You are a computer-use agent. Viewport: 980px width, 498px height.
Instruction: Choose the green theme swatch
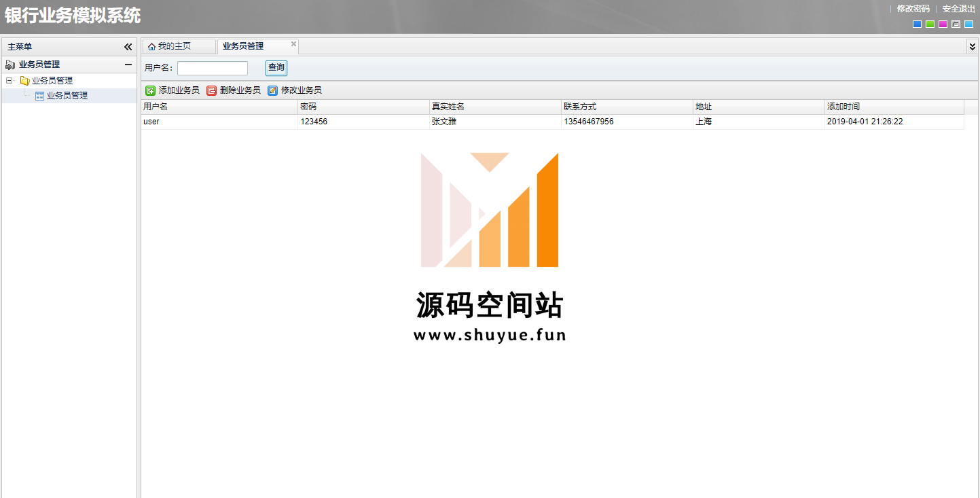tap(930, 24)
